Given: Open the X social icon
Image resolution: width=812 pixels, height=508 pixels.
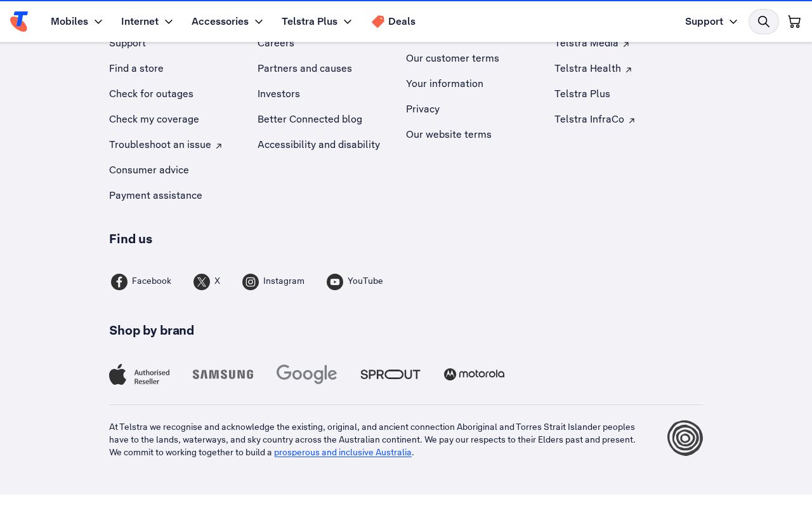Looking at the screenshot, I should [x=202, y=282].
